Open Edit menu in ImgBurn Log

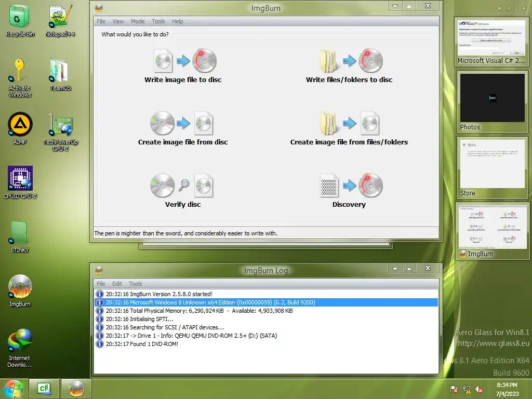[117, 284]
